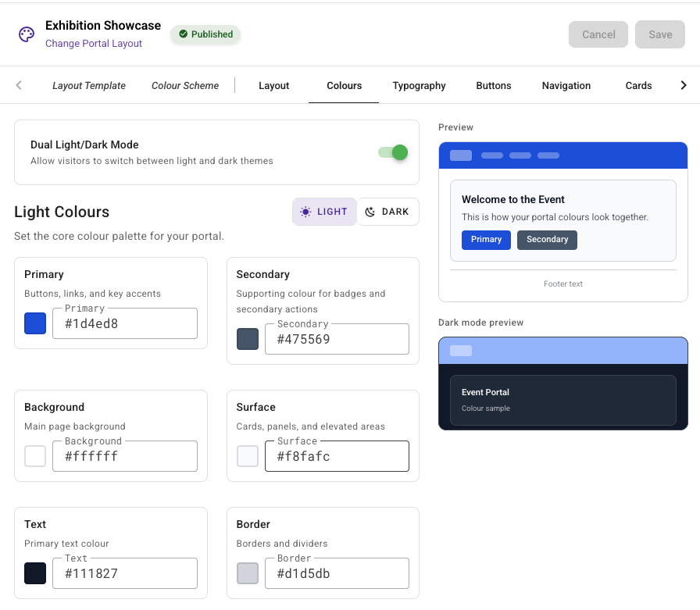Click the moon icon on DARK button
This screenshot has height=610, width=700.
click(x=370, y=212)
